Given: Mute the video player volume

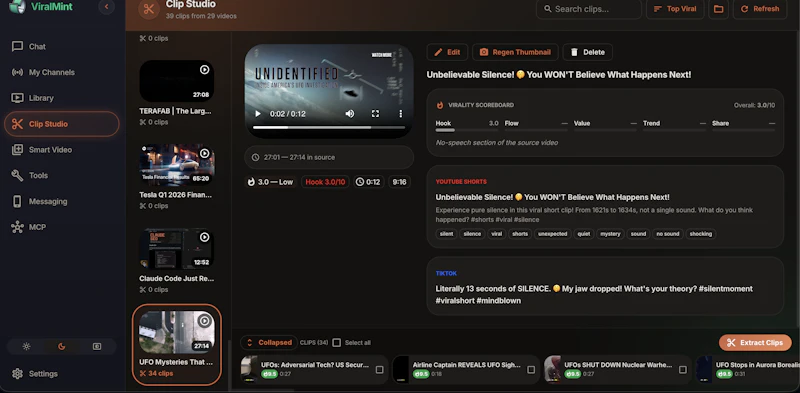Looking at the screenshot, I should click(x=349, y=114).
